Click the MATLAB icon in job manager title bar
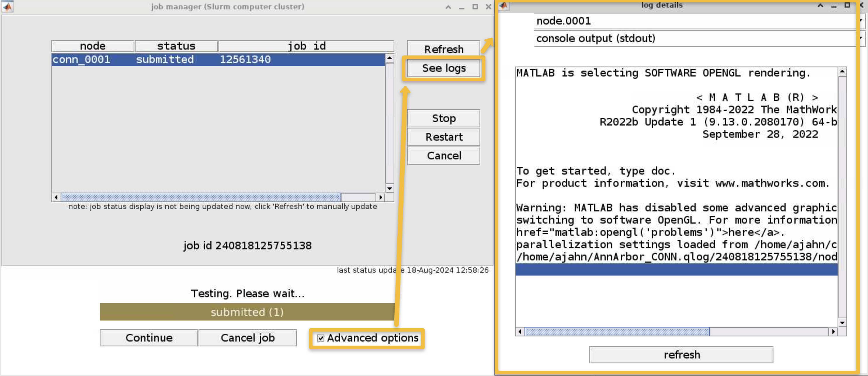The image size is (868, 376). point(7,6)
